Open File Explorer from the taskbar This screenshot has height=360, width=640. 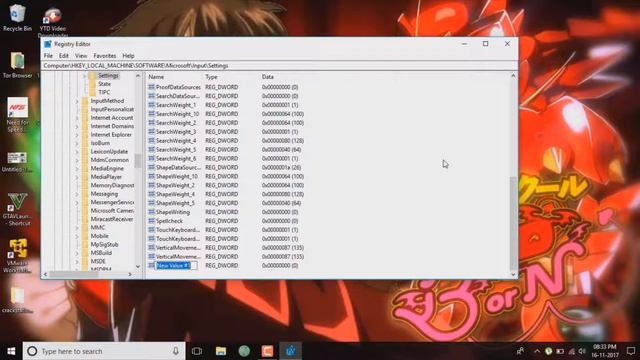pos(221,351)
